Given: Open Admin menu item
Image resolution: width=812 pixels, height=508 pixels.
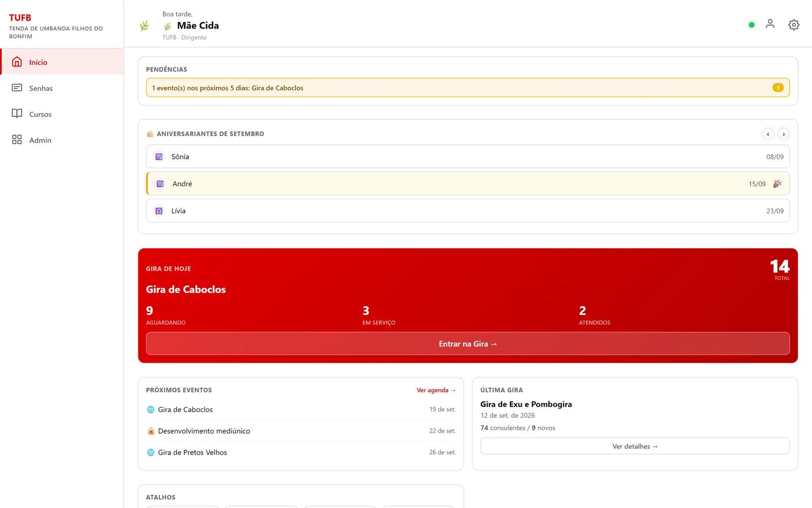Looking at the screenshot, I should tap(62, 140).
